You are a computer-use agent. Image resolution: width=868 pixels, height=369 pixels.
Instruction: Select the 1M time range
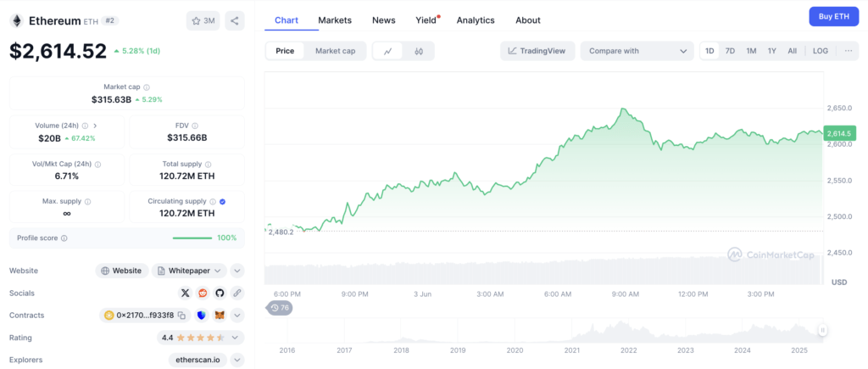[751, 51]
